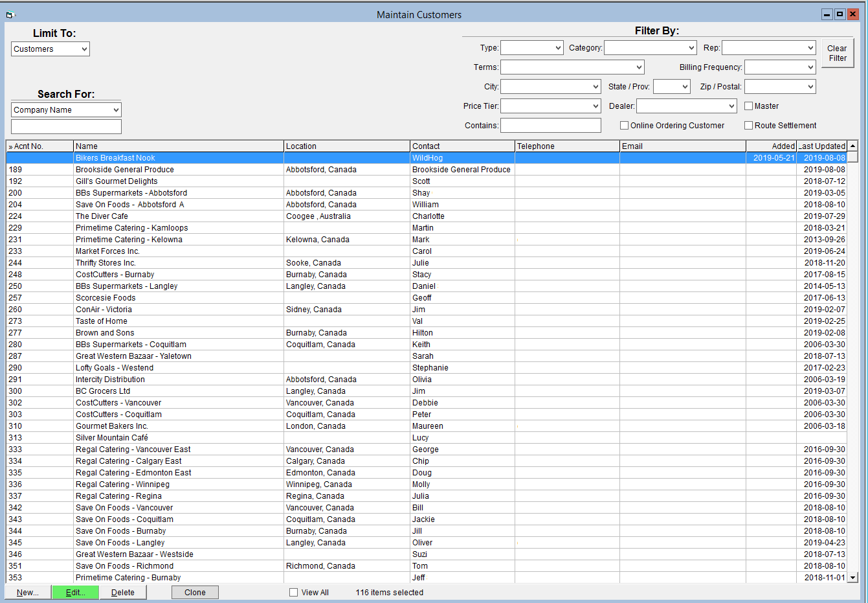Image resolution: width=868 pixels, height=603 pixels.
Task: Click the scrollbar down arrow
Action: (x=852, y=577)
